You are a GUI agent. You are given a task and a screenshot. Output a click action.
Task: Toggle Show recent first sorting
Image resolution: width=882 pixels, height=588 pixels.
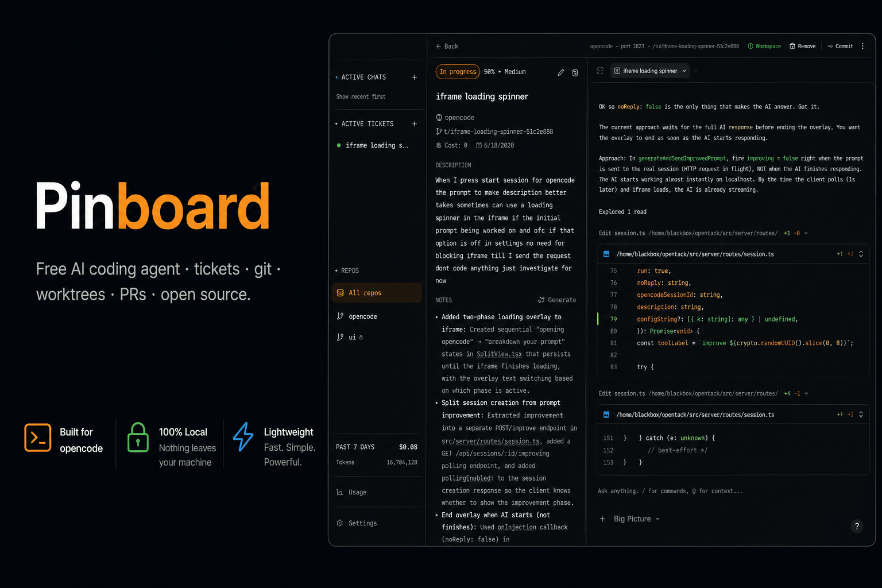click(x=361, y=96)
